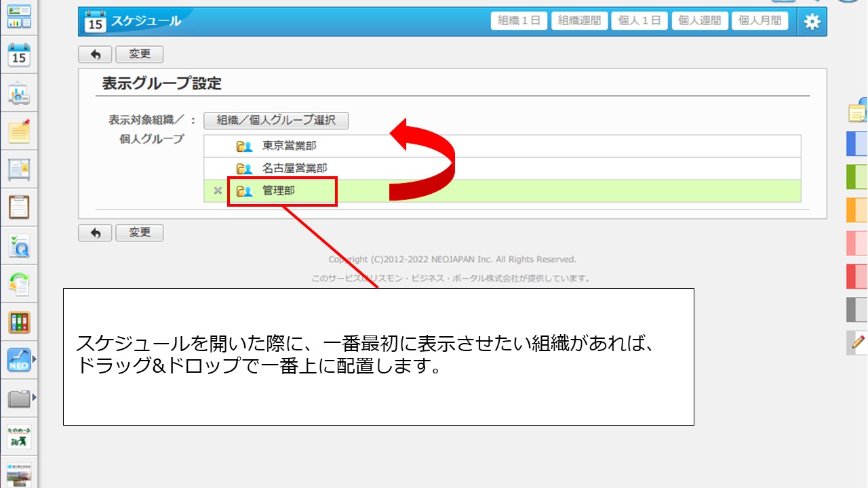Click the schedule calendar icon in header

click(95, 22)
